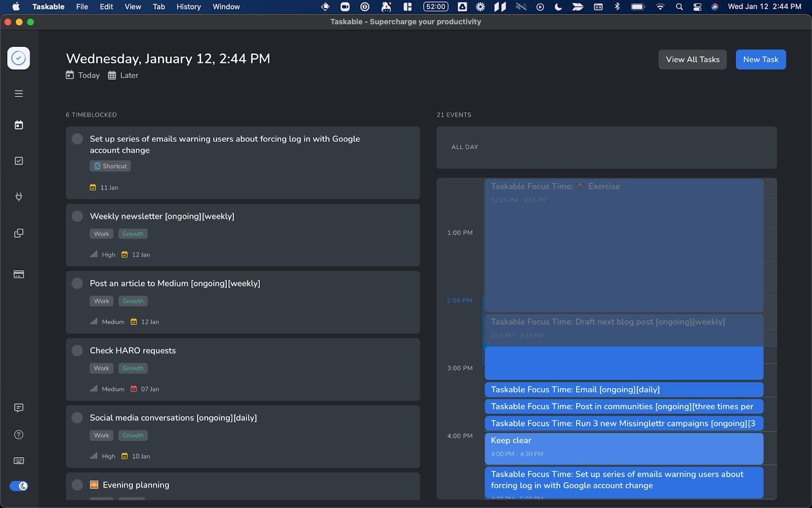
Task: Show keyboard shortcuts via the keyboard icon
Action: tap(18, 461)
